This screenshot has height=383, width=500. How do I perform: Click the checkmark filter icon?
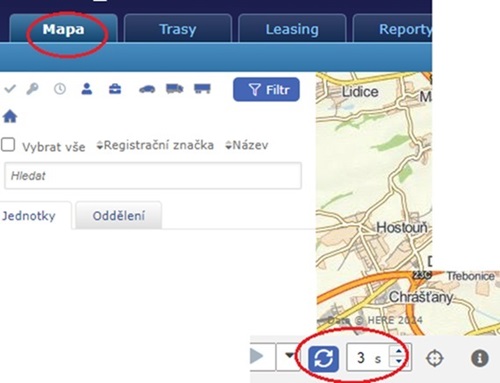pos(10,89)
